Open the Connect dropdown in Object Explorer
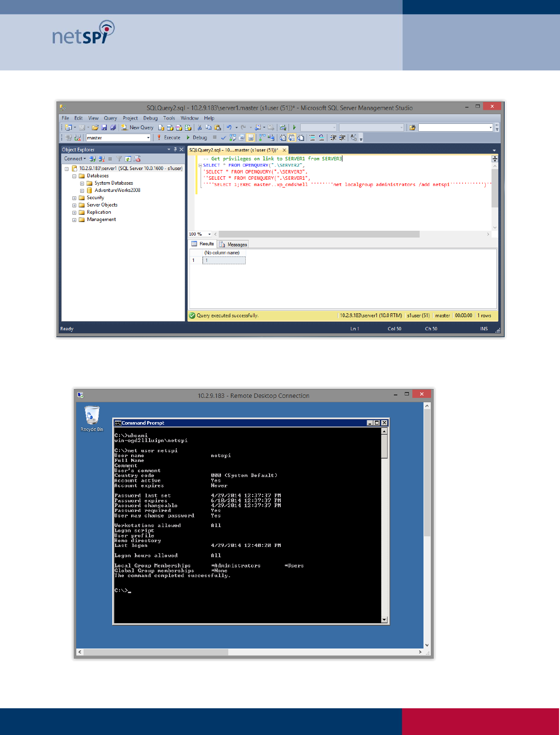This screenshot has width=560, height=735. point(75,158)
